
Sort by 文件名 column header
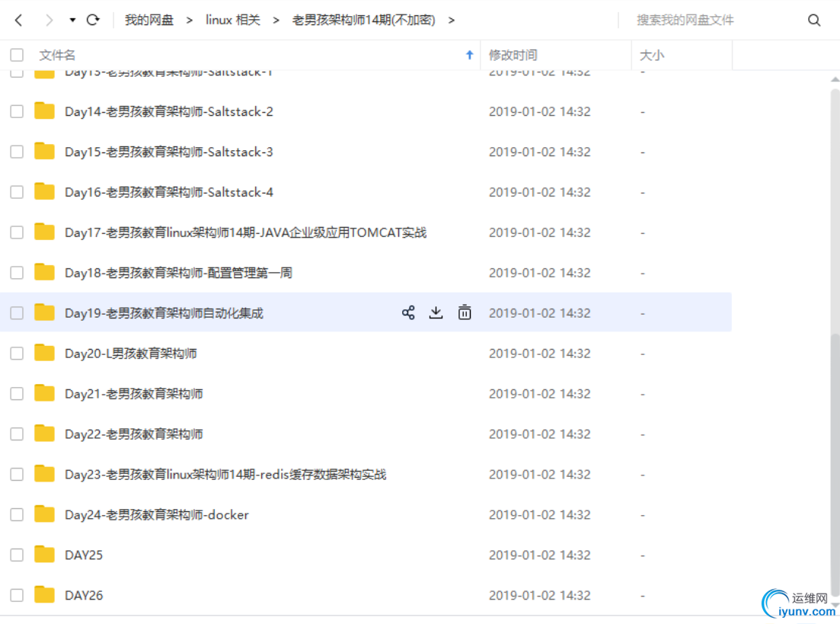[57, 55]
